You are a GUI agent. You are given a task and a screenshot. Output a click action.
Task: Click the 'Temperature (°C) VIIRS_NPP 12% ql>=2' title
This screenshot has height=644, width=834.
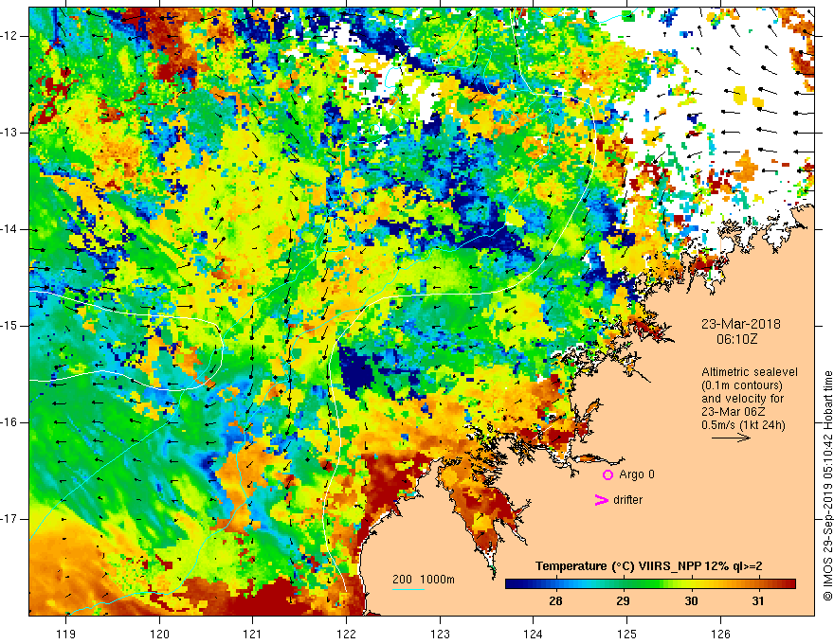coord(649,566)
